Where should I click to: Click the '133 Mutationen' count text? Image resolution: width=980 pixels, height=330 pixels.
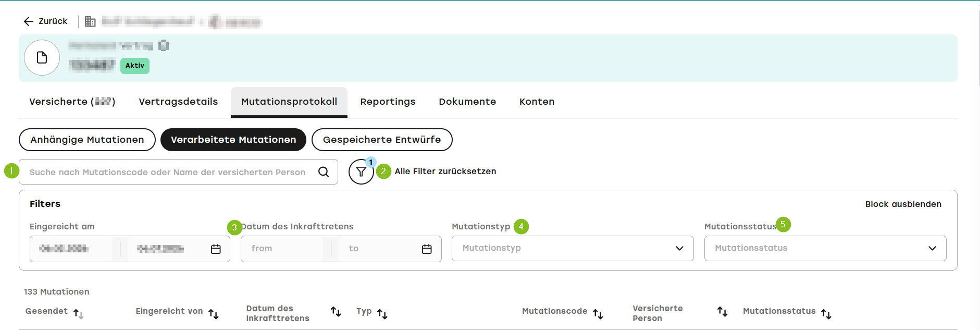[x=57, y=292]
